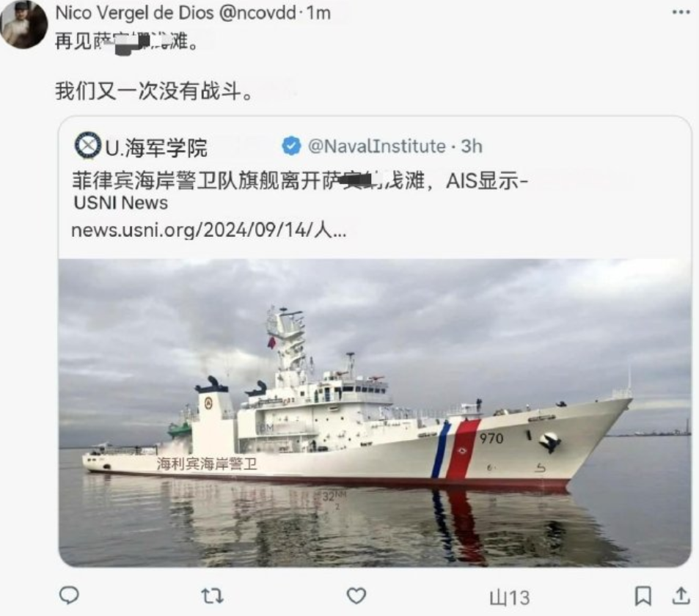699x616 pixels.
Task: Bookmark this post
Action: [x=643, y=596]
